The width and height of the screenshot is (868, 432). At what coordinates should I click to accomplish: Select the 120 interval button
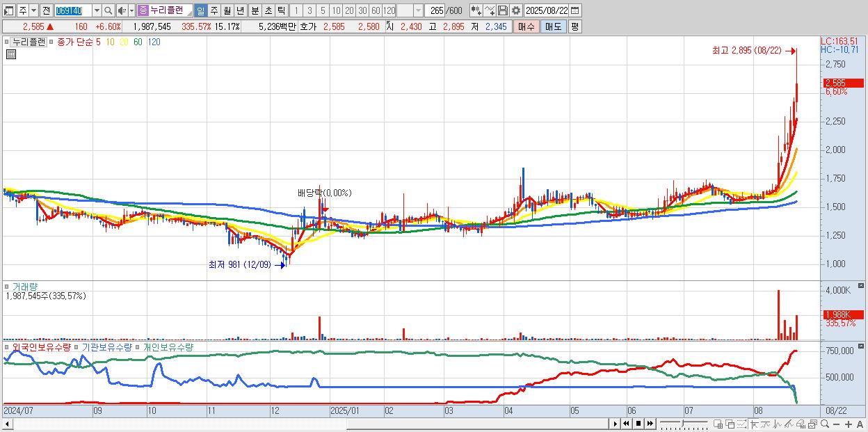click(389, 10)
